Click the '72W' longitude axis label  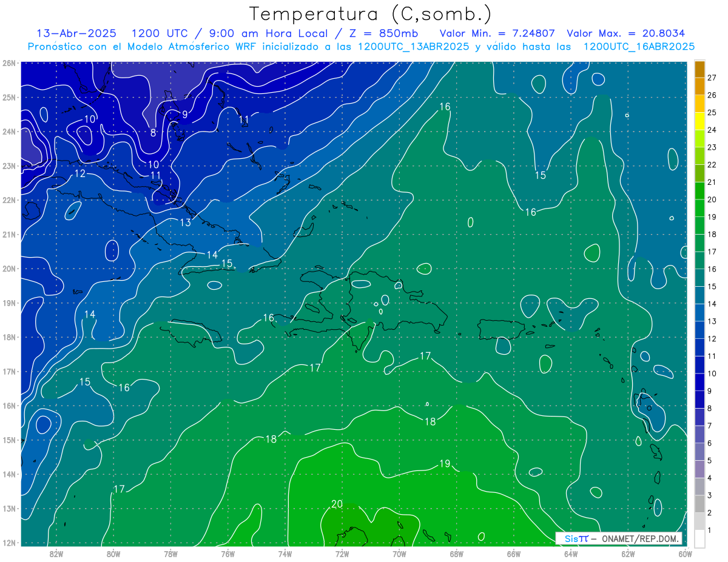click(x=342, y=554)
